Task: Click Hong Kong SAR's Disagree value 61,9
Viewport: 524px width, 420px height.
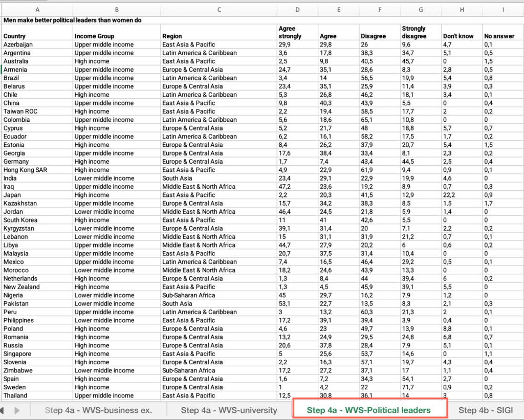Action: click(x=380, y=170)
